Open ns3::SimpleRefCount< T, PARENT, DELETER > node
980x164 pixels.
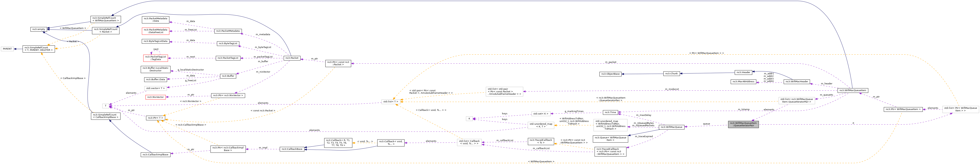click(x=38, y=49)
